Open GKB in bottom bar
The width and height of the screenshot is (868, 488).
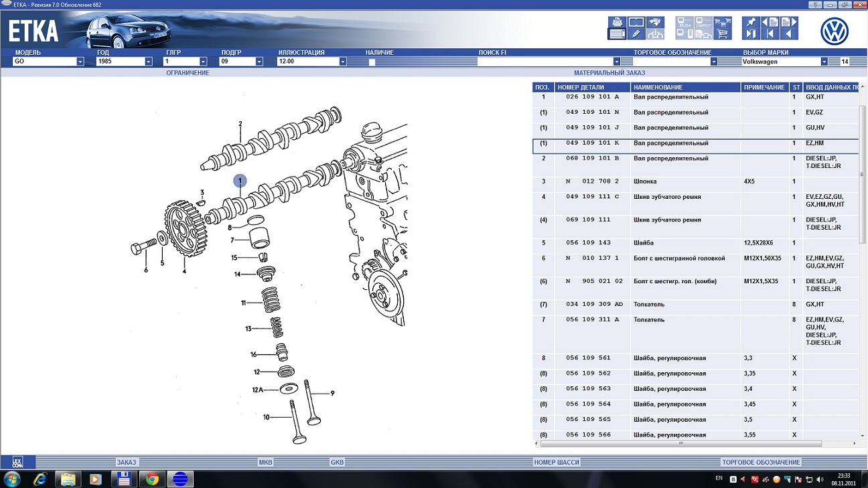pos(337,463)
